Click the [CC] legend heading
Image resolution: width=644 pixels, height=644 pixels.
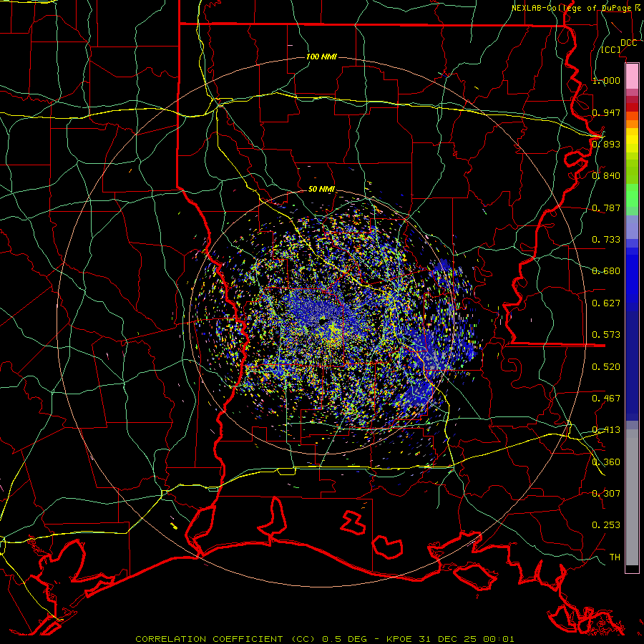click(611, 49)
